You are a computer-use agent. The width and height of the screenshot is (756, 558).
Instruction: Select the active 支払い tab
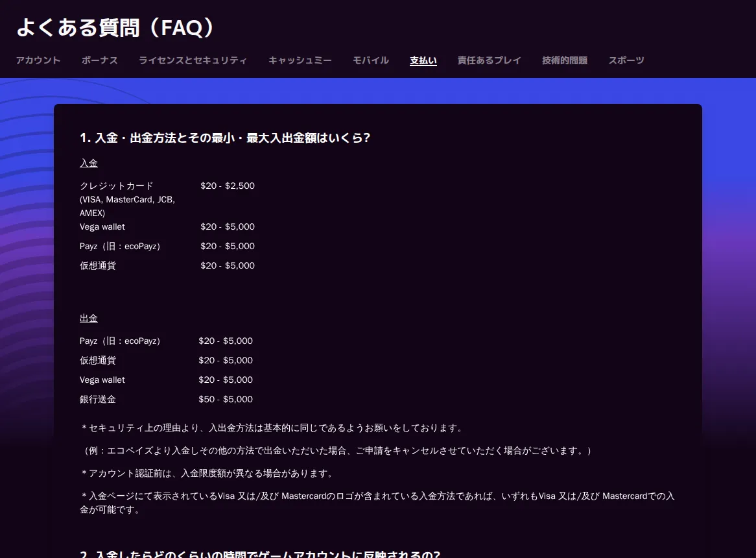coord(423,60)
